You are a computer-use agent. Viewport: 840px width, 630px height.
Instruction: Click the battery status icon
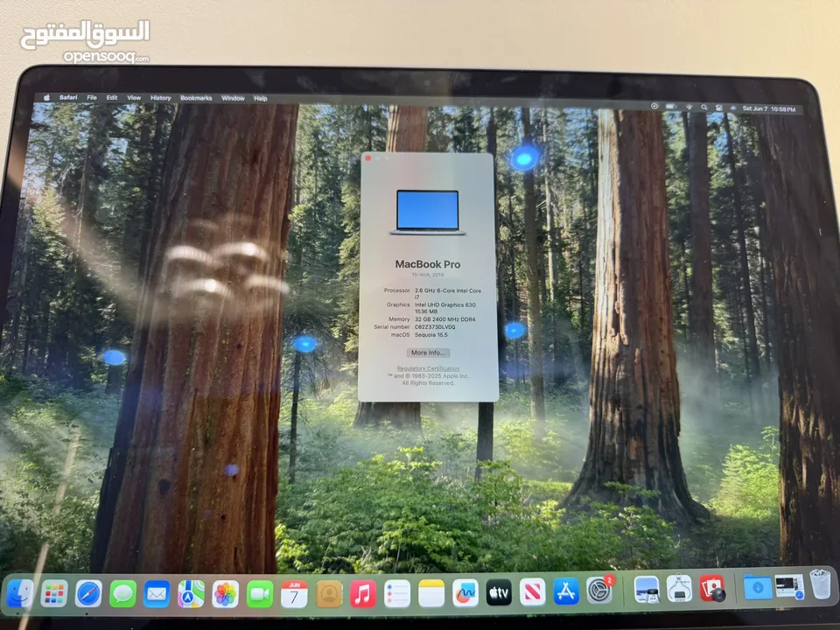pos(671,107)
